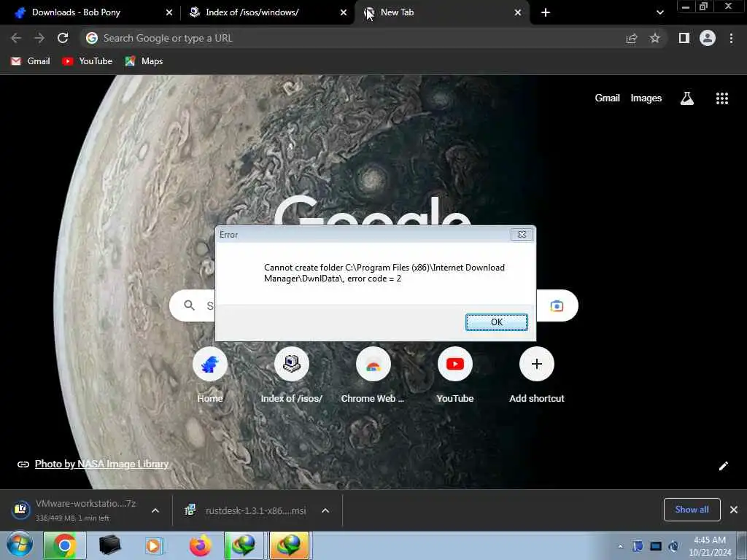Open the tab search dropdown chevron

tap(659, 12)
